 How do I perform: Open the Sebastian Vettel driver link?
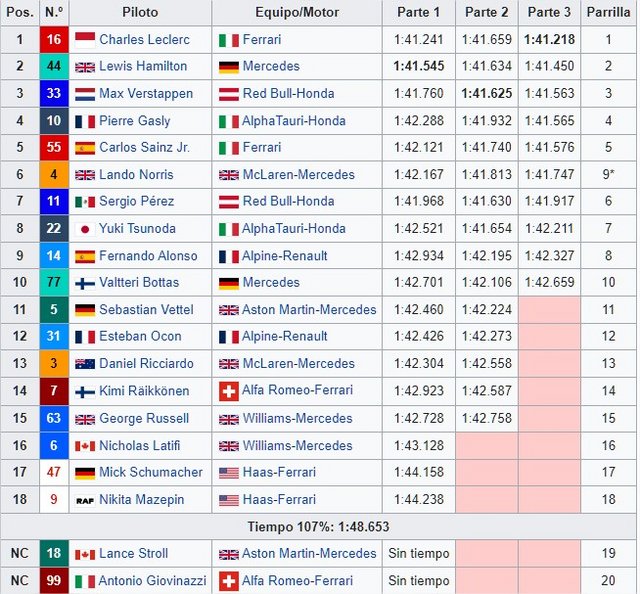[146, 310]
